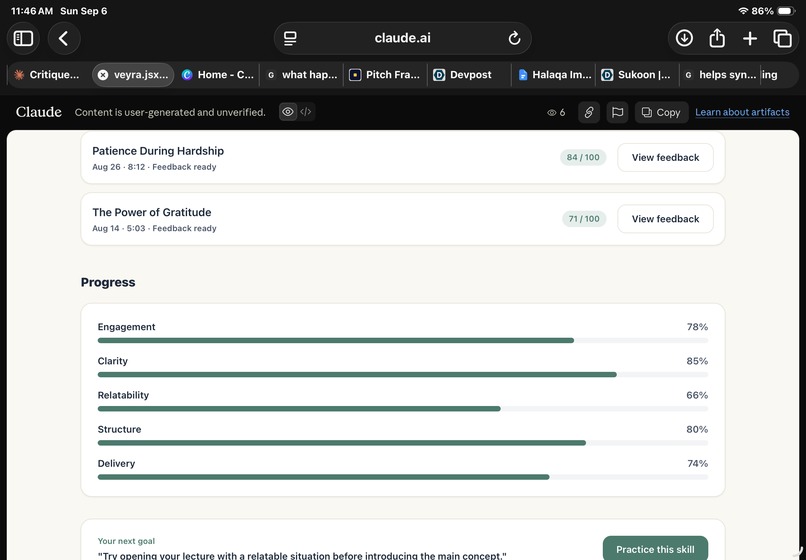This screenshot has width=806, height=560.
Task: Switch to the artifact preview eye view
Action: click(x=288, y=112)
